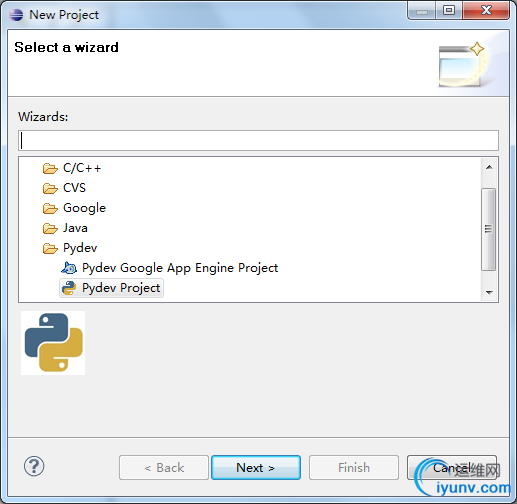This screenshot has height=504, width=517.
Task: Click the Pydev Google App Engine Project icon
Action: coord(69,268)
